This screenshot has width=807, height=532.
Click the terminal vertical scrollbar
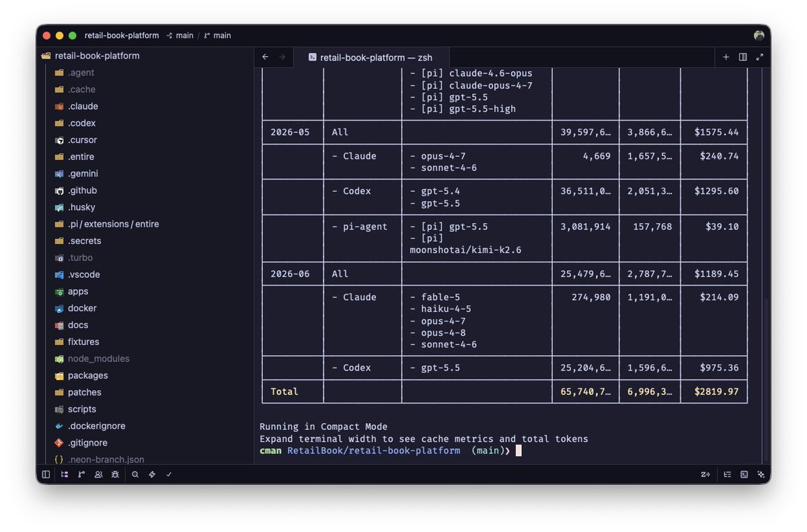[767, 380]
